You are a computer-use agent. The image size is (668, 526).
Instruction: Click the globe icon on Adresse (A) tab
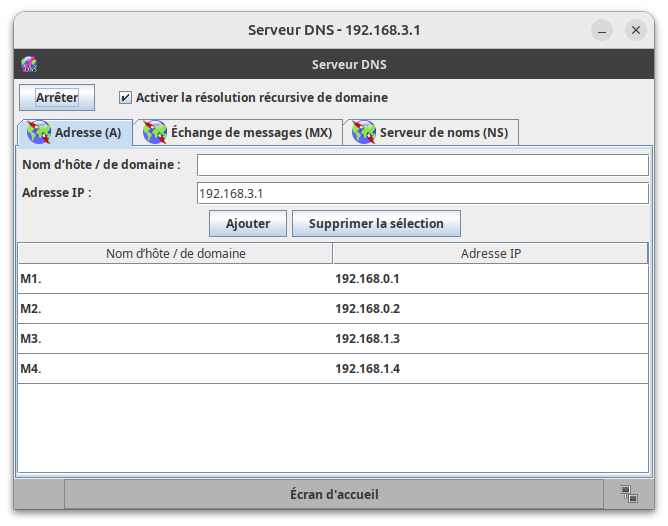[38, 132]
